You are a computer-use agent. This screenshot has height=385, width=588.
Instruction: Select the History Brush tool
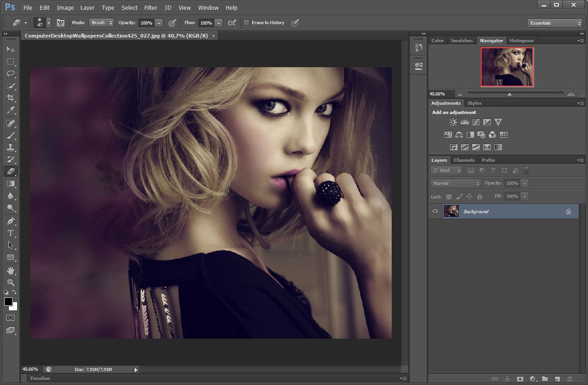click(x=11, y=159)
